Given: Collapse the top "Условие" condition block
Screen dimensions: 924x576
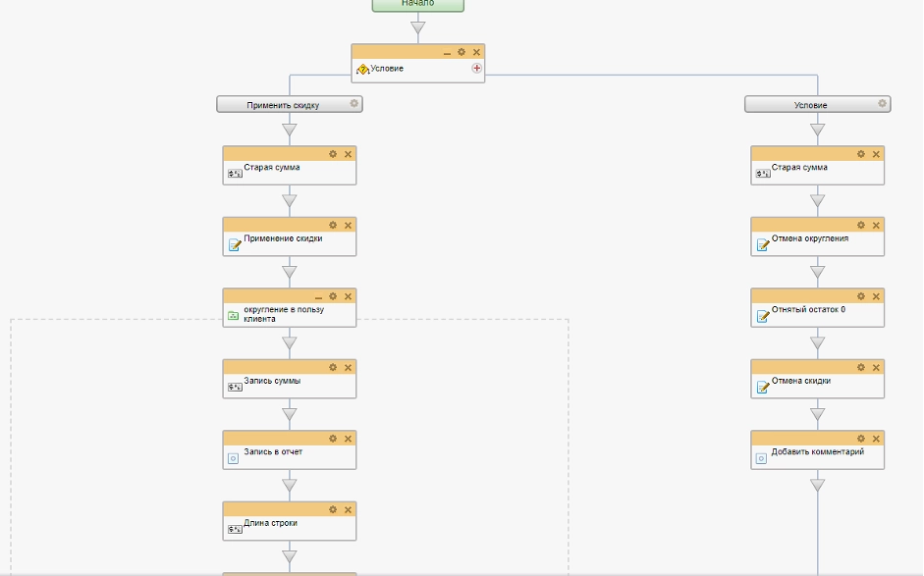Looking at the screenshot, I should coord(447,52).
